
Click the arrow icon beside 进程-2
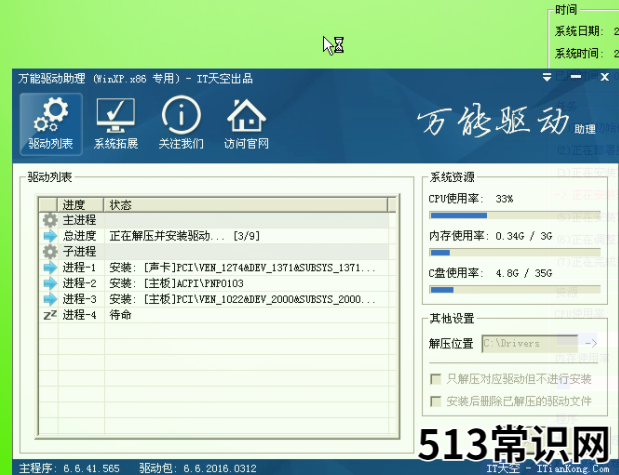click(50, 283)
